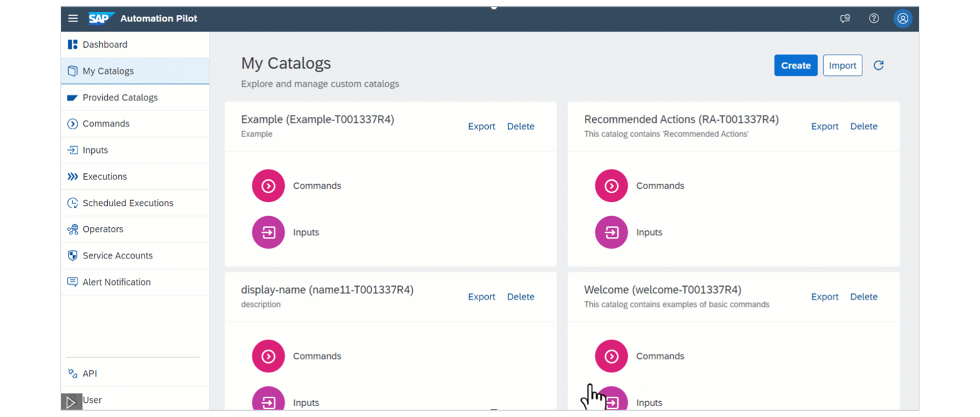Screen dimensions: 980x417
Task: Open the hamburger navigation menu
Action: pos(73,18)
